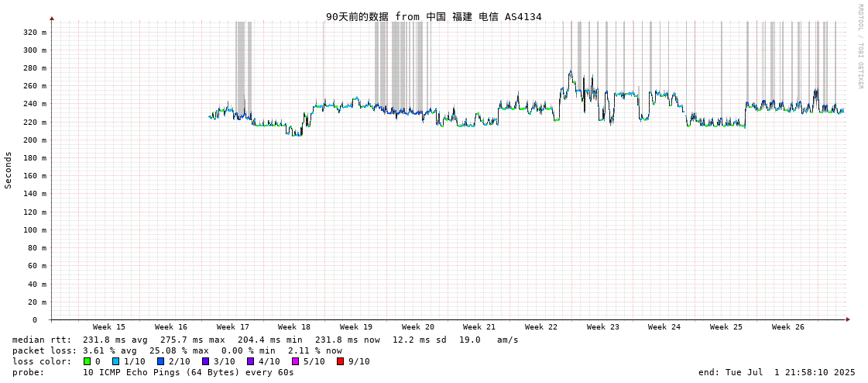Click the "120 m" y-axis value
This screenshot has width=868, height=383.
[35, 212]
